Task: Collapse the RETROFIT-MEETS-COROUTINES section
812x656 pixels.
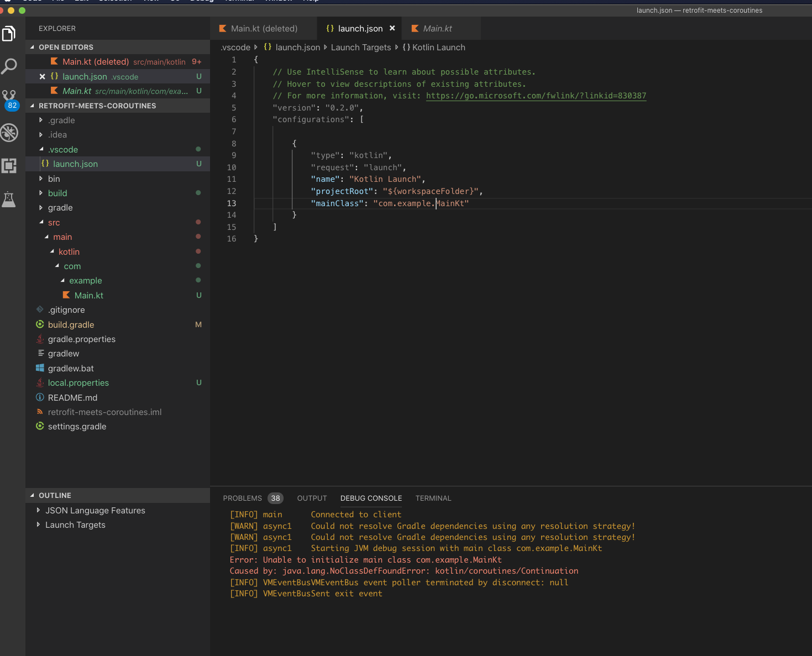Action: pos(32,106)
